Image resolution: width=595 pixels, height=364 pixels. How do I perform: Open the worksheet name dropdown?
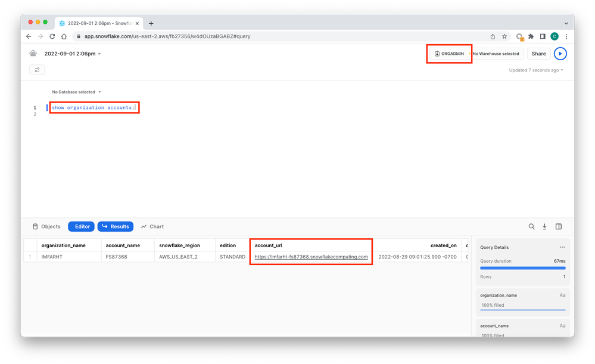point(73,54)
